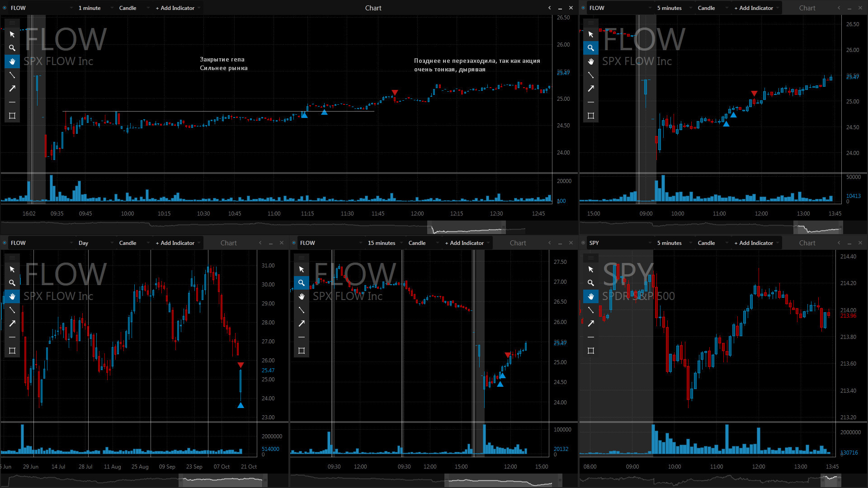Click the Chart tab title of the 1 minute FLOW panel
Image resolution: width=868 pixels, height=488 pixels.
(373, 8)
